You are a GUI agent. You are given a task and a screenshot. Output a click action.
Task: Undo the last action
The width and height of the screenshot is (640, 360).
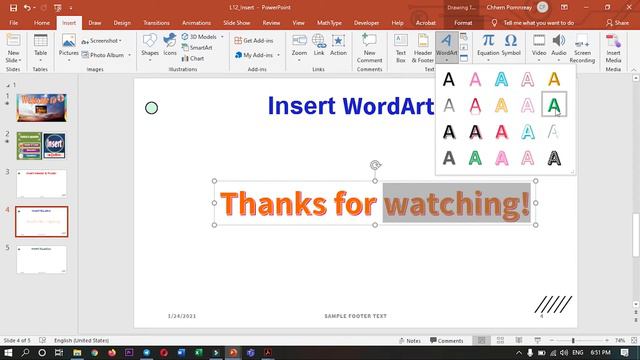pos(27,7)
